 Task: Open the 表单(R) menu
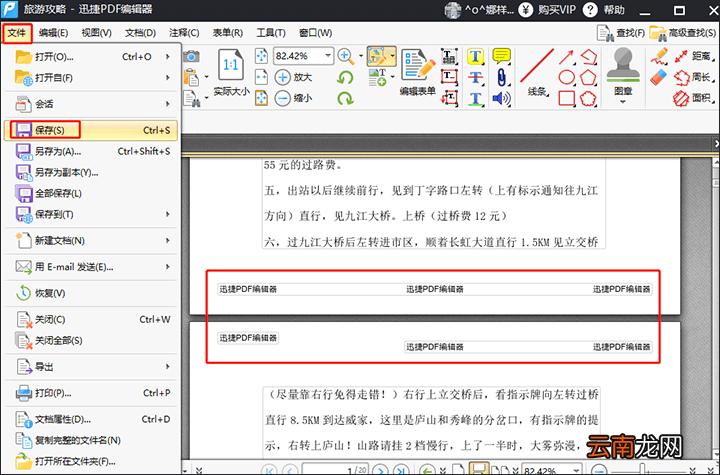tap(227, 33)
